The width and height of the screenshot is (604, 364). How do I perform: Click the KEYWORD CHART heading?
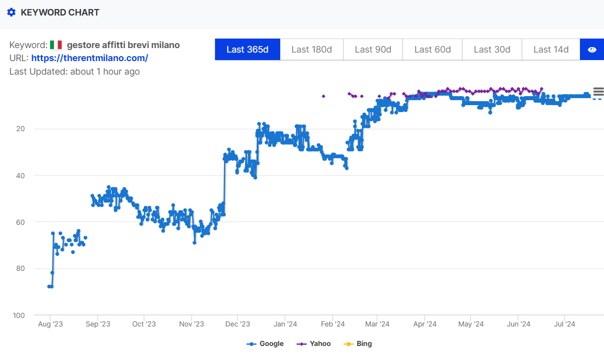pyautogui.click(x=60, y=13)
